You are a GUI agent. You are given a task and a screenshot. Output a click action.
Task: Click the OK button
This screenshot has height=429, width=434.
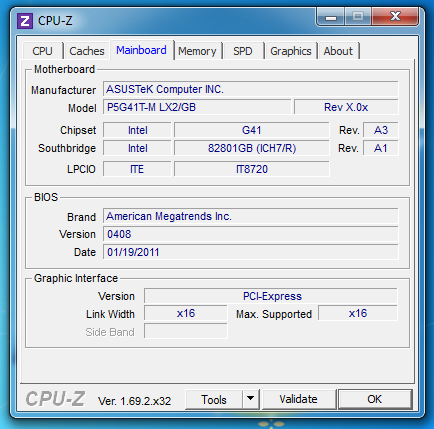(x=375, y=399)
